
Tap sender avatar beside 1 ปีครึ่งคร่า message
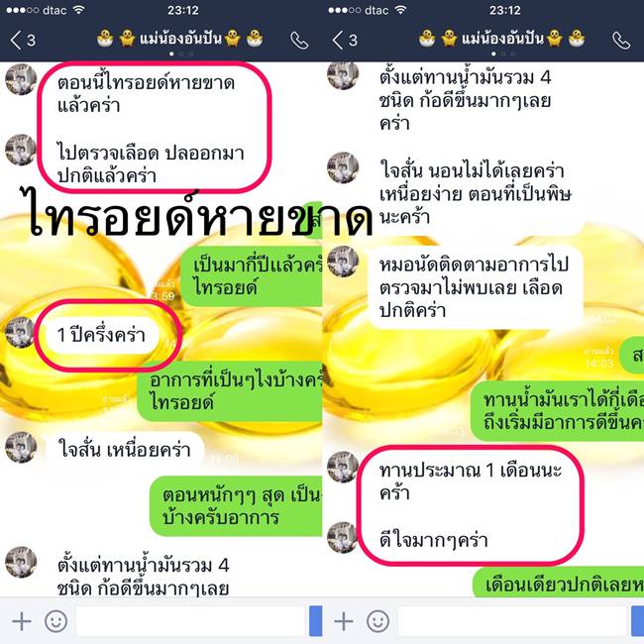point(20,332)
